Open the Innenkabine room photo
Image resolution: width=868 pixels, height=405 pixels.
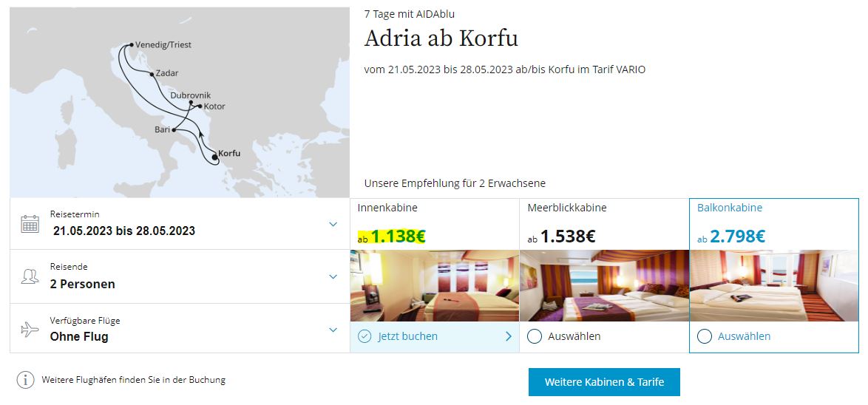435,285
